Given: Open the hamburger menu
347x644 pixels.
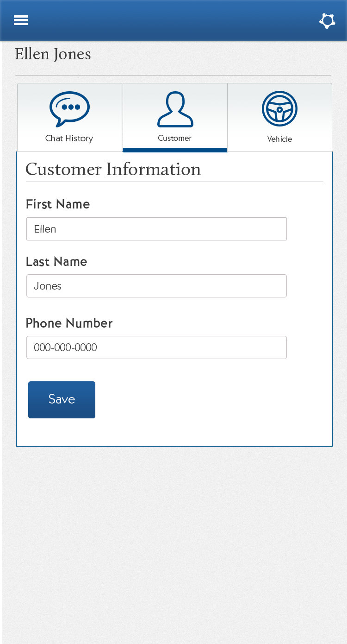Looking at the screenshot, I should [21, 20].
